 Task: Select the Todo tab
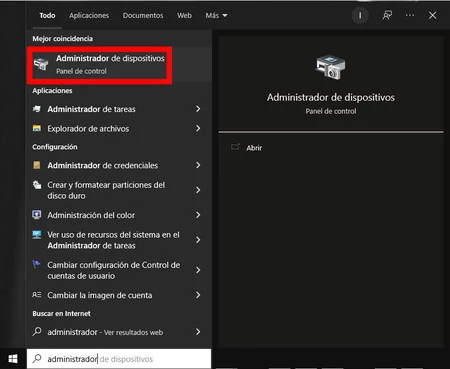tap(47, 15)
